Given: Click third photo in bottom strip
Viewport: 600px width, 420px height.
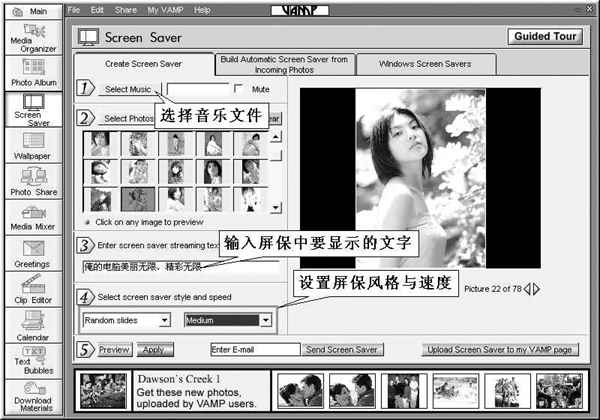Looking at the screenshot, I should click(404, 391).
